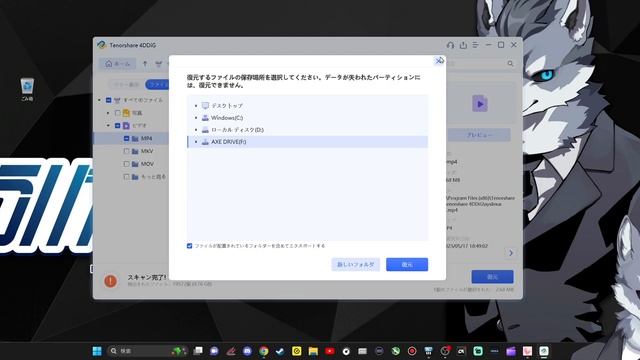Launch Google Chrome from the taskbar
This screenshot has height=360, width=640.
[264, 351]
